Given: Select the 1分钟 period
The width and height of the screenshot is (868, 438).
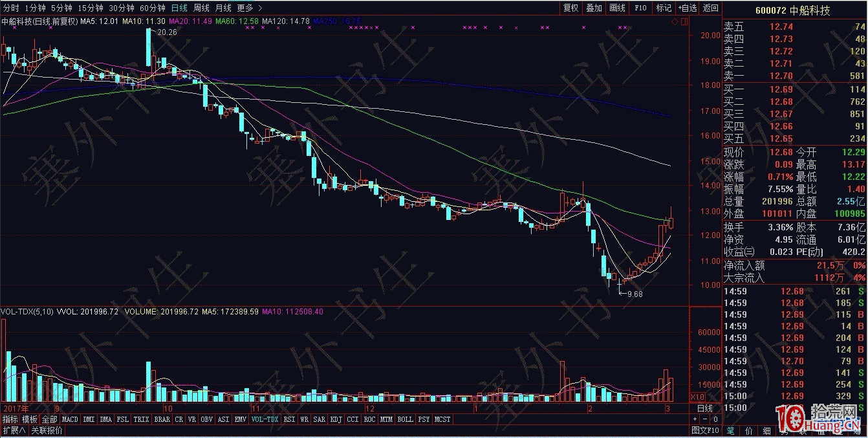Looking at the screenshot, I should click(35, 8).
